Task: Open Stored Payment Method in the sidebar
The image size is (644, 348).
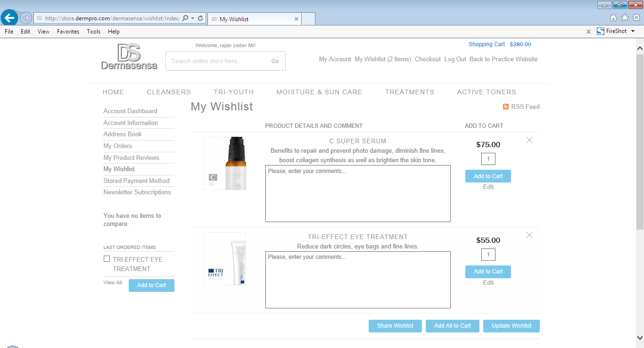Action: [136, 181]
